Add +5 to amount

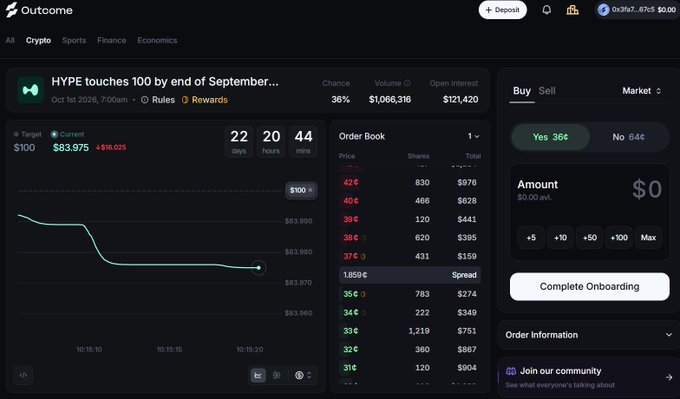(x=531, y=238)
